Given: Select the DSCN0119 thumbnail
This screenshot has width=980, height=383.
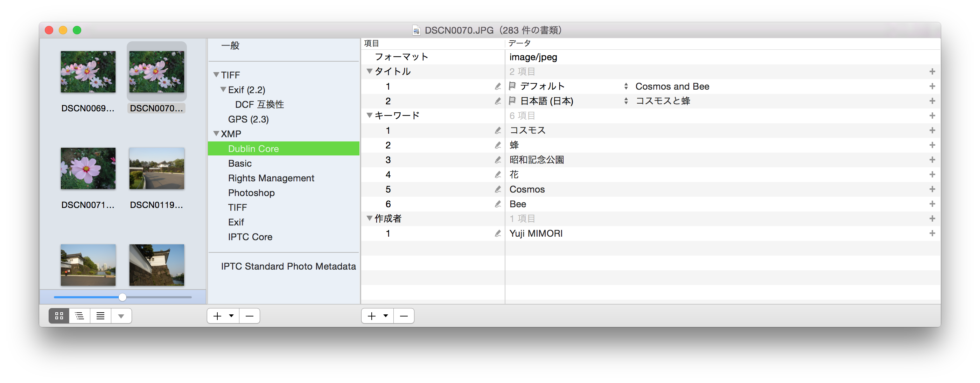Looking at the screenshot, I should pos(156,169).
